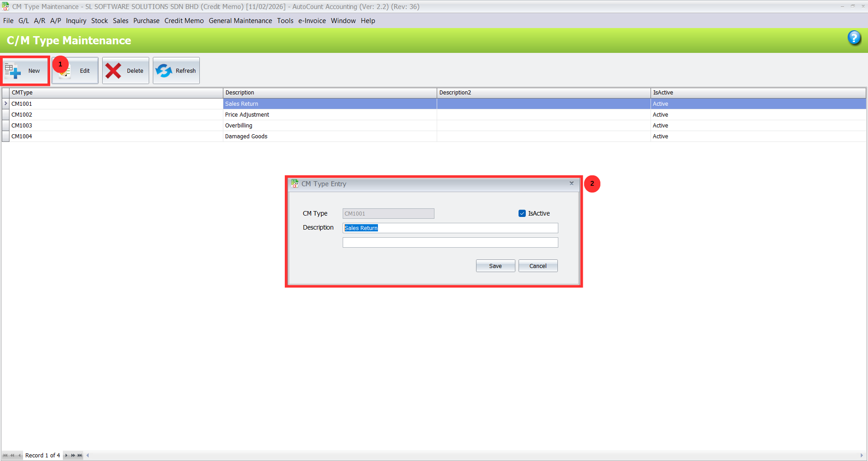Jump to last record using the navigator icon

(x=80, y=455)
